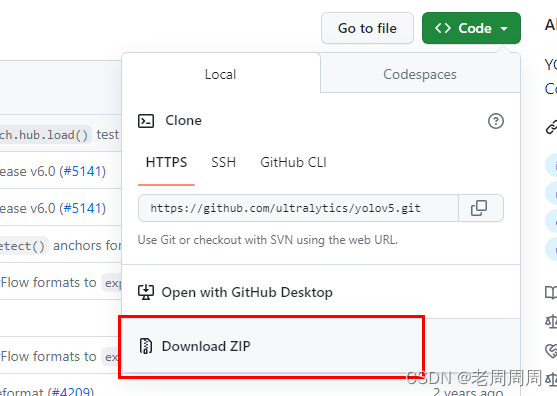Open the green Code dropdown button
The image size is (557, 396).
click(471, 28)
